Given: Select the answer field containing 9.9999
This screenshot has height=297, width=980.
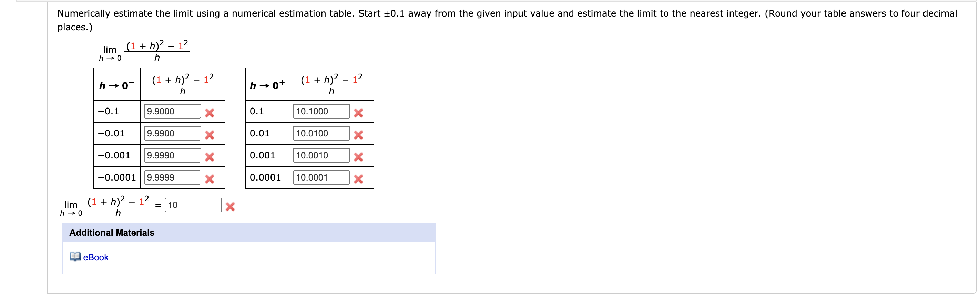Looking at the screenshot, I should (x=173, y=177).
